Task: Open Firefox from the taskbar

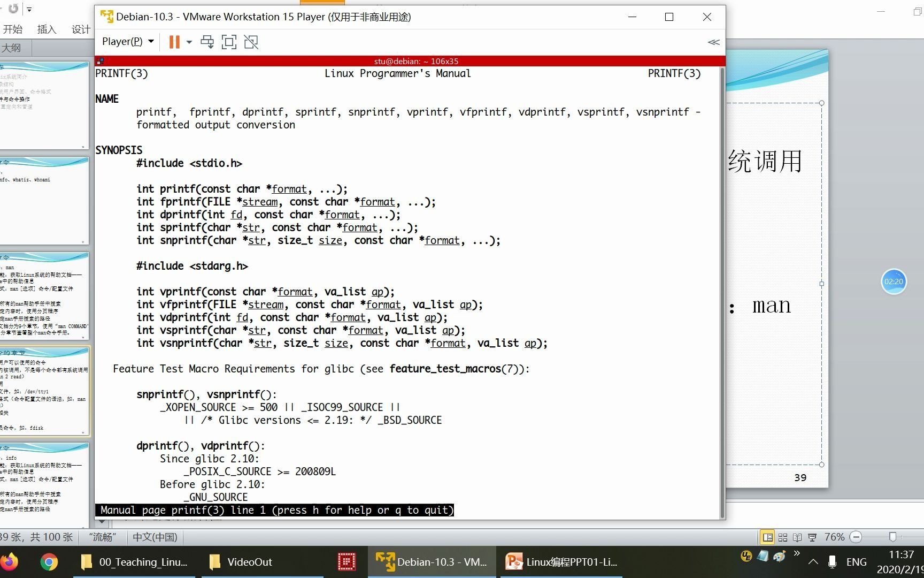Action: click(x=9, y=562)
